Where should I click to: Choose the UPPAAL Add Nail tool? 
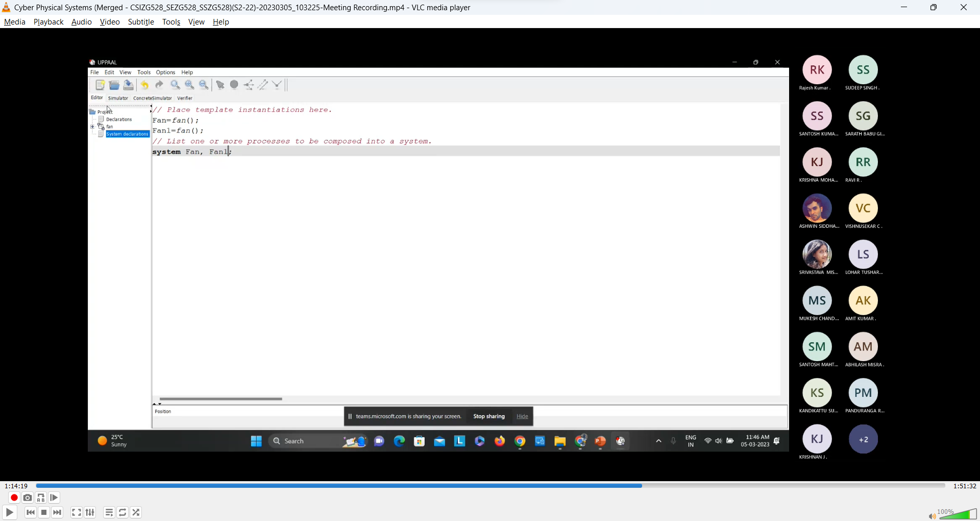277,85
